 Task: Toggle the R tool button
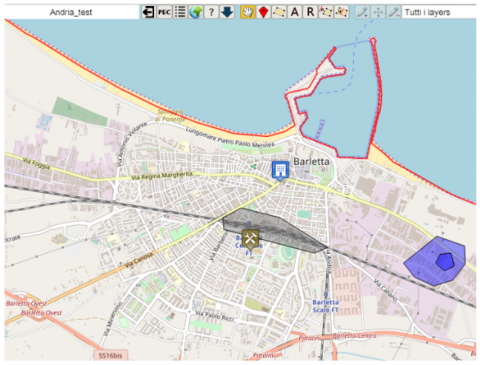click(x=310, y=12)
